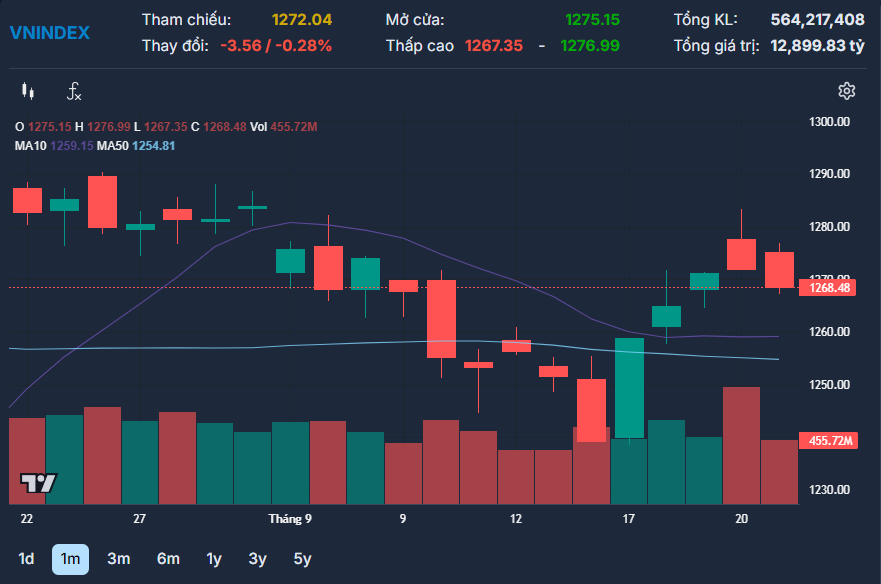Open the fx indicators menu
The image size is (881, 584).
[74, 91]
